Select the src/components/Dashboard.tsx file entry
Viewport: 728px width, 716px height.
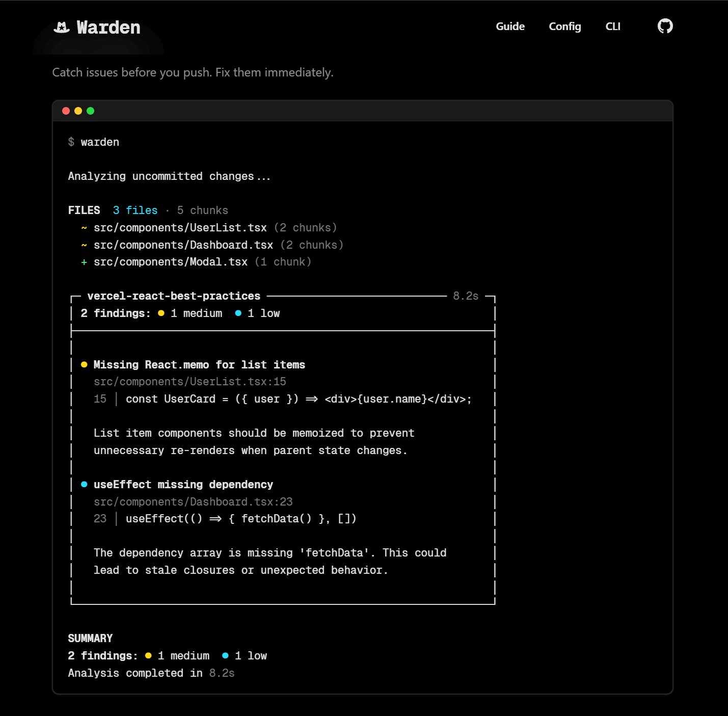click(183, 245)
